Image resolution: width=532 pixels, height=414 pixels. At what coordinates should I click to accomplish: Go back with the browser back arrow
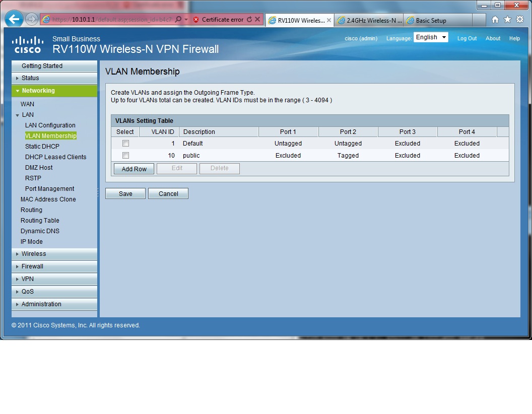pyautogui.click(x=14, y=19)
